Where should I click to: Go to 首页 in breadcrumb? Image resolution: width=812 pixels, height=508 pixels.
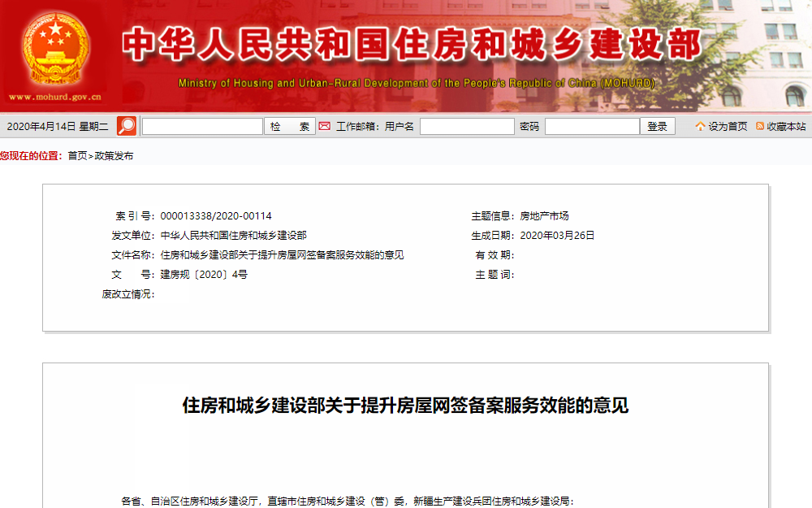77,156
